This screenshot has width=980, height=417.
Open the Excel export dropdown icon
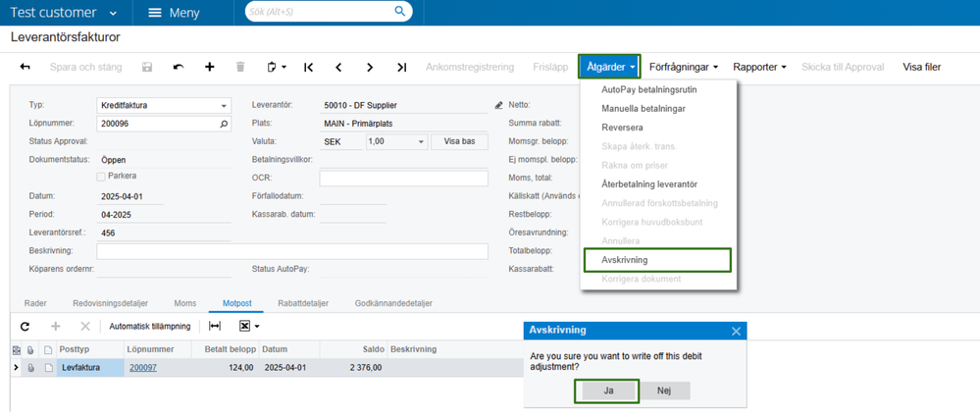(250, 326)
